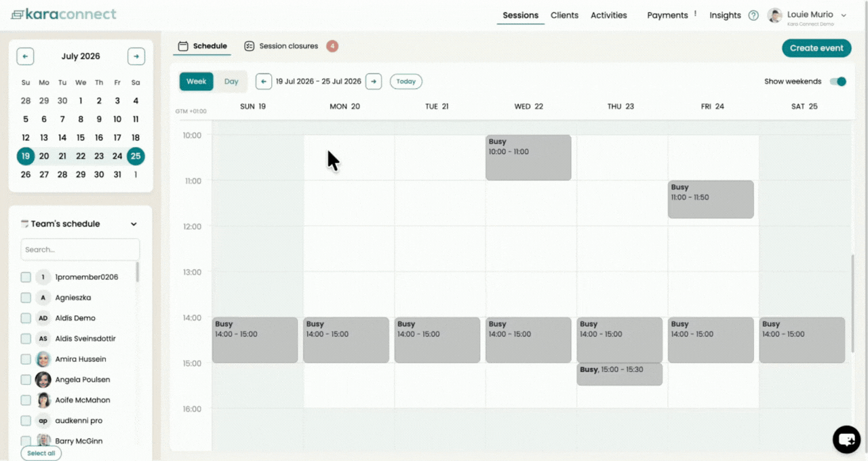Image resolution: width=868 pixels, height=461 pixels.
Task: Jump to Today
Action: pyautogui.click(x=406, y=81)
